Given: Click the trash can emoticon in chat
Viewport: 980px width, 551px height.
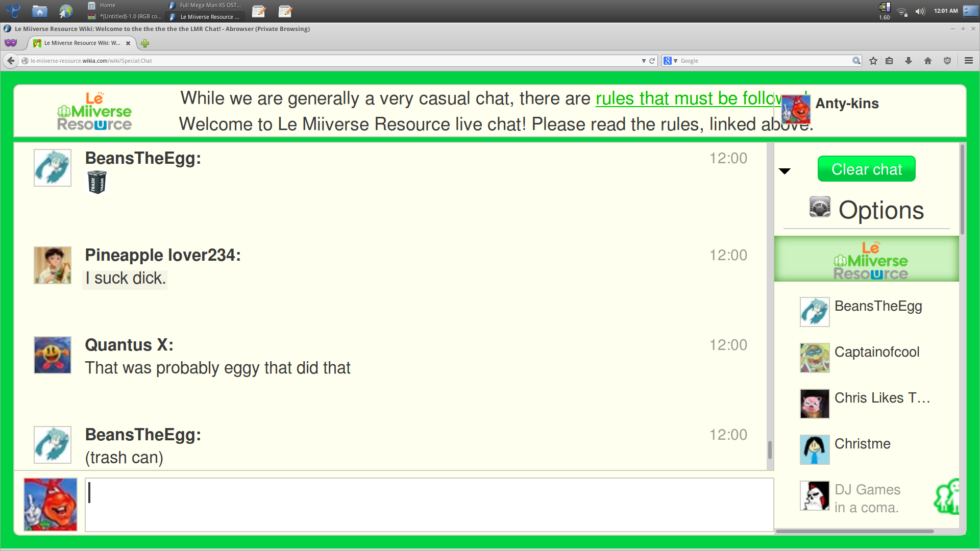Looking at the screenshot, I should tap(97, 182).
